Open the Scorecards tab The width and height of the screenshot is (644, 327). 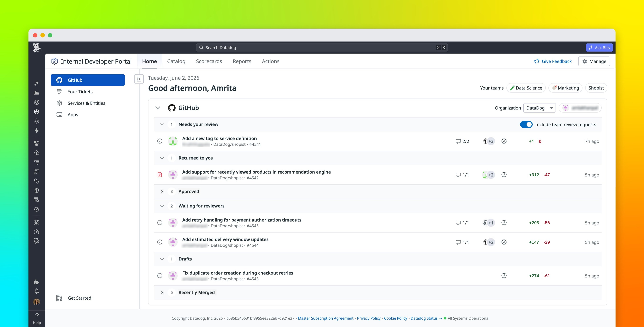tap(209, 61)
